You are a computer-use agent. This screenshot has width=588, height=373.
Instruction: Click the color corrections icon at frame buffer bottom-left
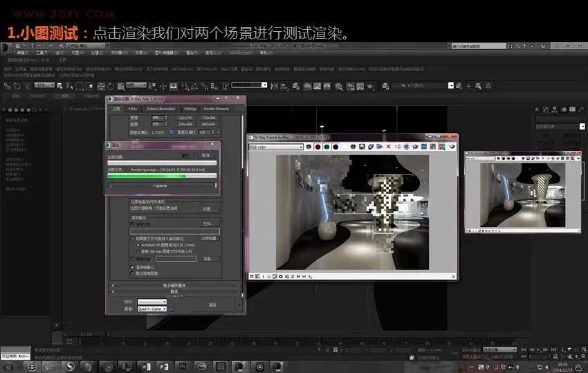point(252,277)
